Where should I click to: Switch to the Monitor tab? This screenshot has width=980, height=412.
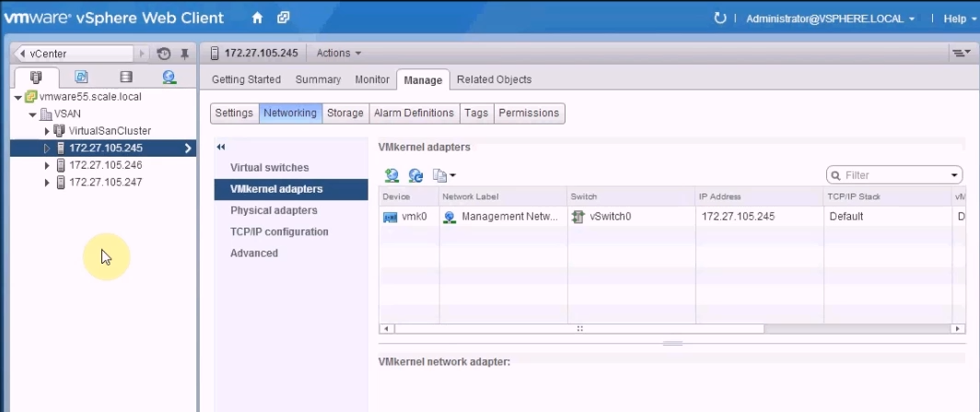372,79
